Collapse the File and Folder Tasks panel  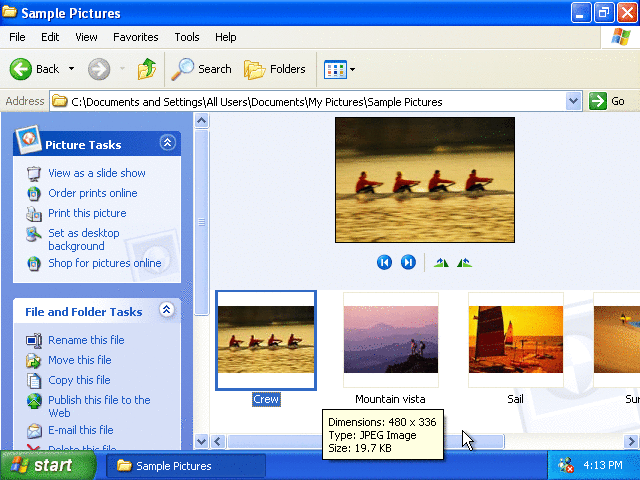click(167, 310)
